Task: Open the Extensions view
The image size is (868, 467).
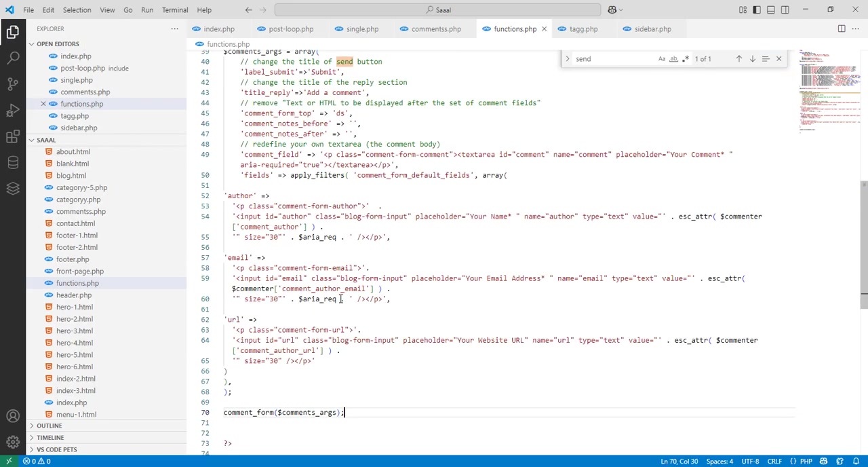Action: pyautogui.click(x=13, y=137)
